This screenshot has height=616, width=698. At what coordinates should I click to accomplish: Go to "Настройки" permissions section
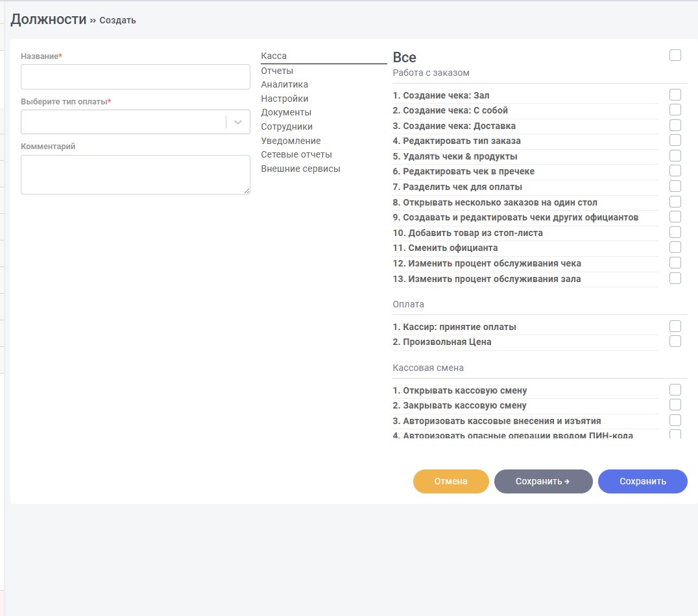tap(284, 99)
